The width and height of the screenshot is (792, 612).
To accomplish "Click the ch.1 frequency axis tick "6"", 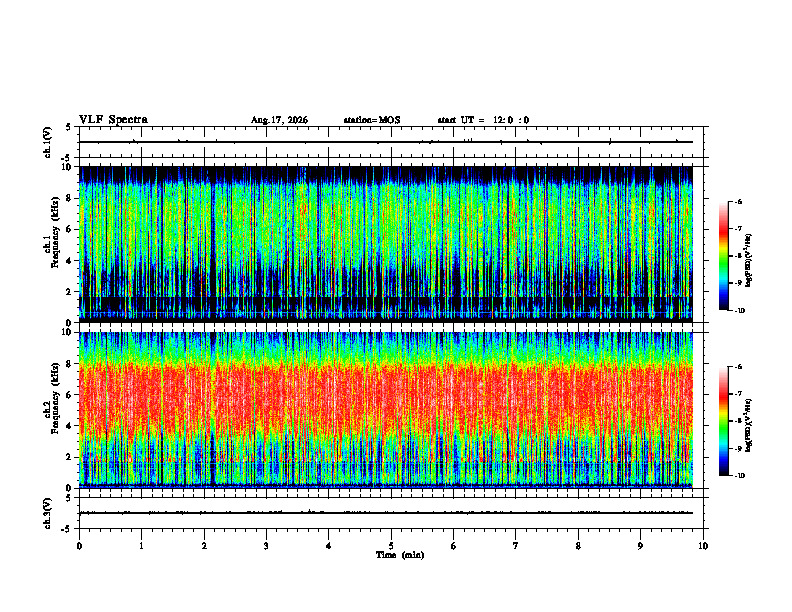I will click(x=70, y=229).
